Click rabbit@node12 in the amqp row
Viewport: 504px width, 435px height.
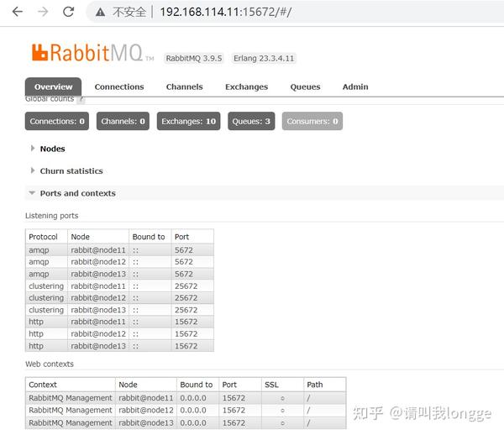point(98,262)
